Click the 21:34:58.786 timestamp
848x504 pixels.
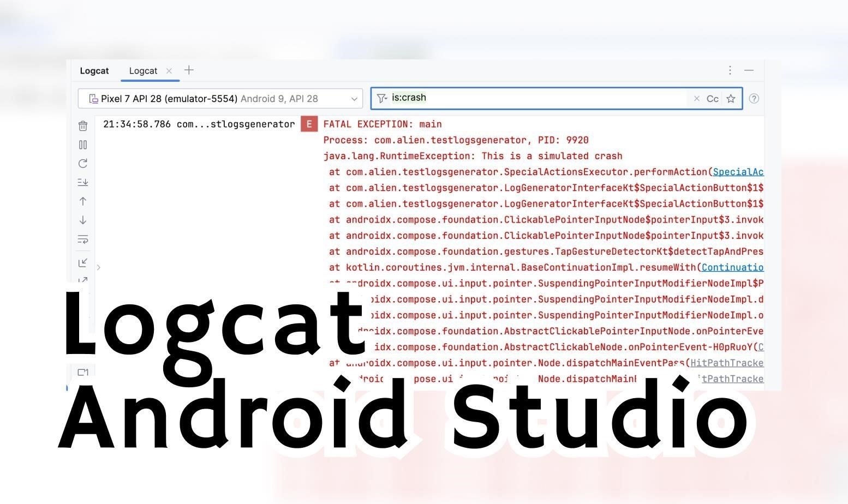[x=137, y=124]
